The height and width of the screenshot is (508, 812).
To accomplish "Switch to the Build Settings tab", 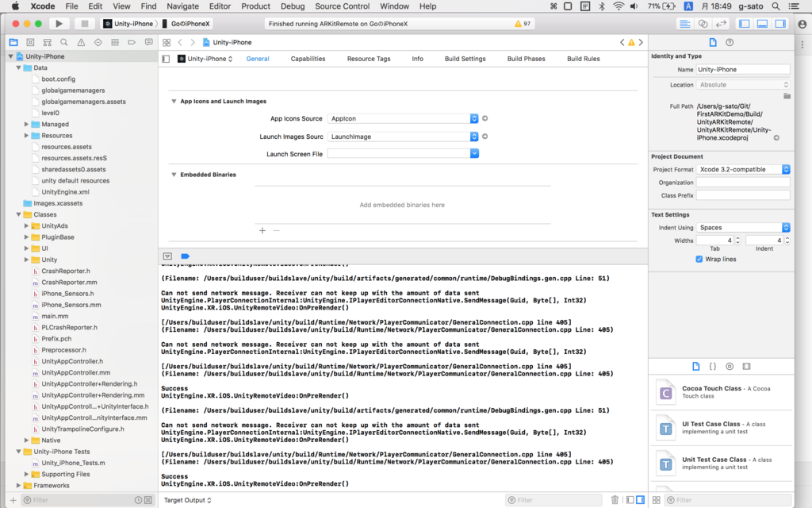I will click(x=465, y=59).
